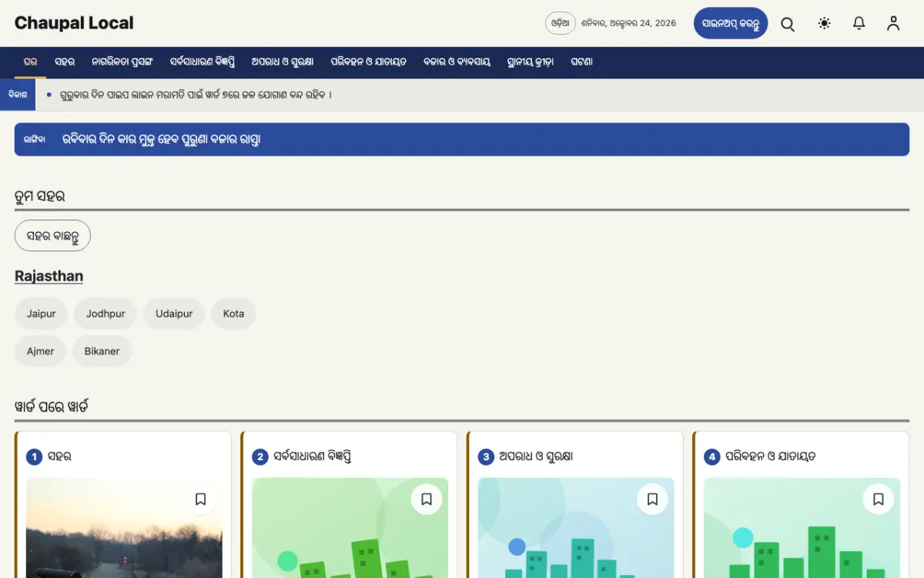Open the card 1 ସହର title
The image size is (924, 578).
click(x=59, y=456)
